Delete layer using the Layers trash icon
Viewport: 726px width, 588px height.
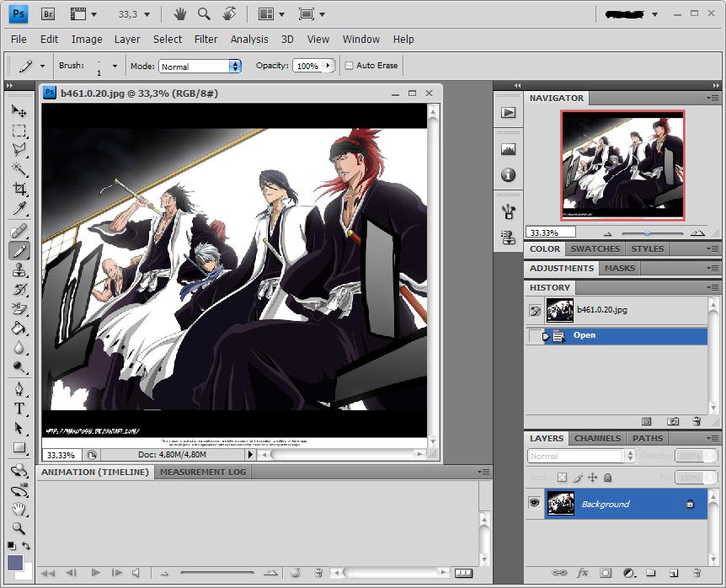coord(697,574)
